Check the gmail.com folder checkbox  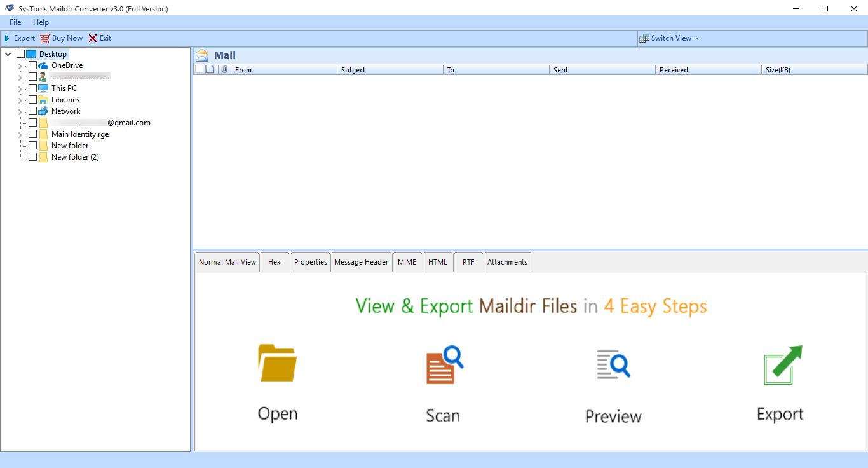click(32, 123)
